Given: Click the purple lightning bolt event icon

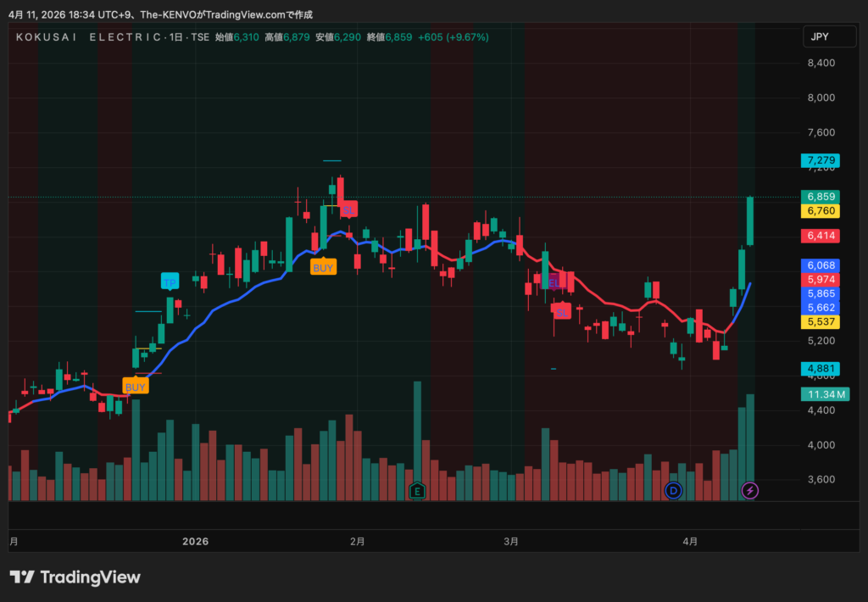Looking at the screenshot, I should [750, 490].
